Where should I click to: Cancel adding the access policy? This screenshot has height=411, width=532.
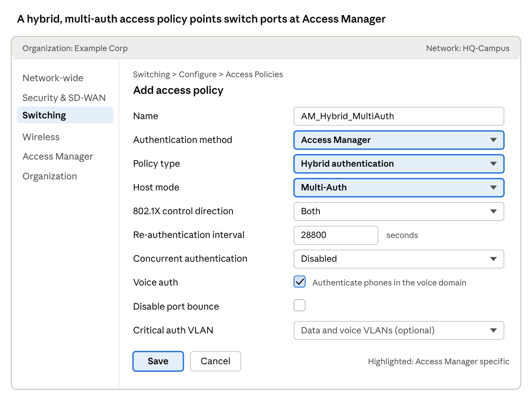215,361
